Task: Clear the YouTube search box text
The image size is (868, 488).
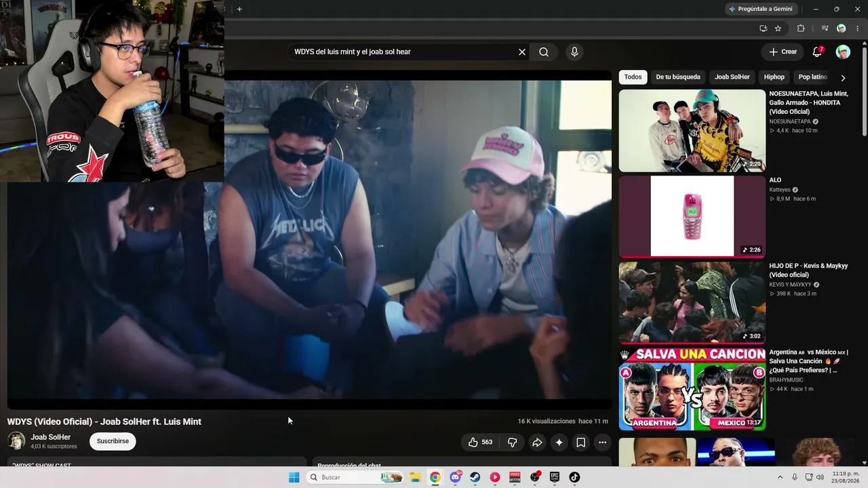Action: click(x=522, y=52)
